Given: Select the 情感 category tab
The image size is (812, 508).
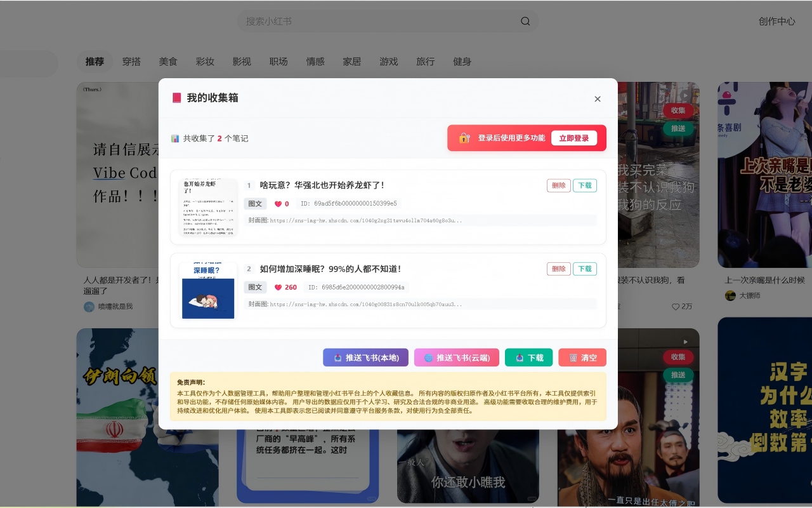Looking at the screenshot, I should pyautogui.click(x=315, y=62).
